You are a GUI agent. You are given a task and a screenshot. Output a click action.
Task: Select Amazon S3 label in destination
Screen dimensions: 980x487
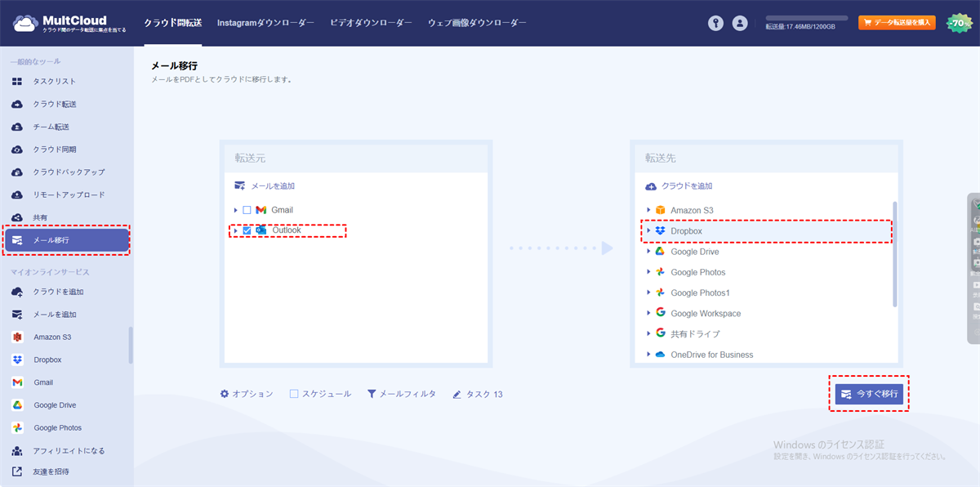tap(692, 211)
